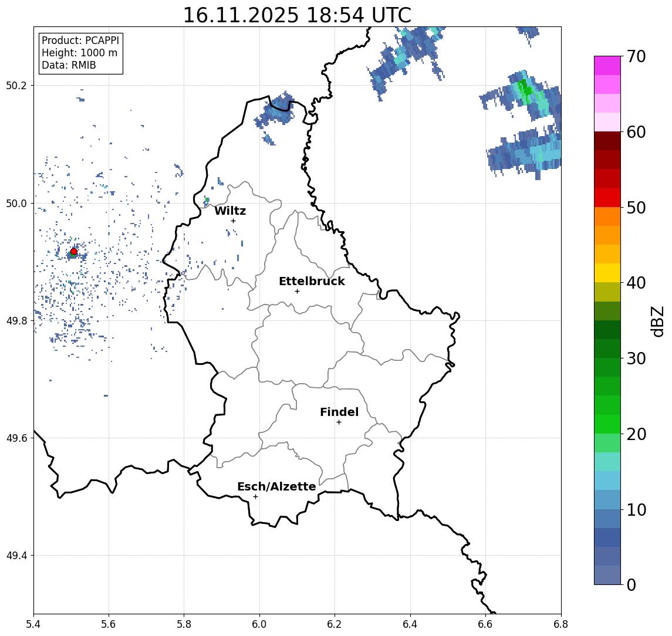The image size is (672, 636).
Task: Click the title "16.11.2025 18:54 UTC"
Action: [297, 15]
